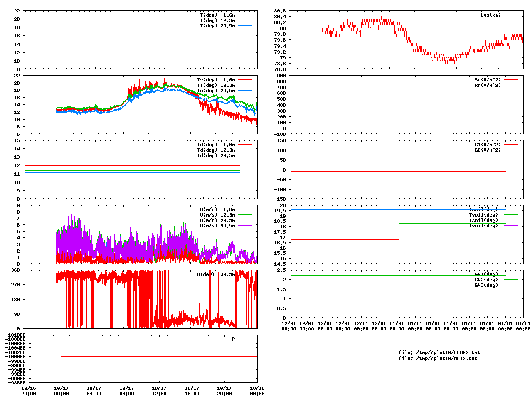
Task: Click the 10/17 08:00 time axis label
Action: pos(127,391)
